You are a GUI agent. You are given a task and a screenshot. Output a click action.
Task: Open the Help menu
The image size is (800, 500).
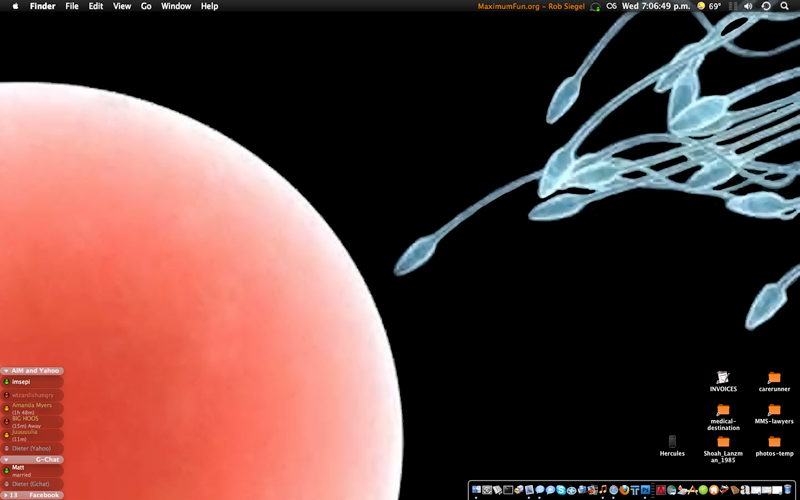point(209,6)
